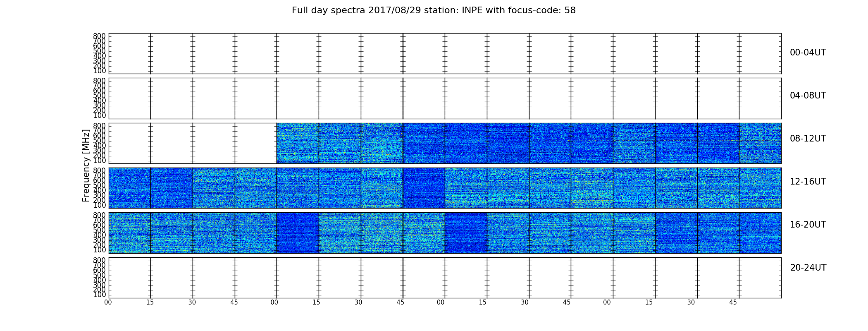Click the 100 tick of the 12-16UT panel
Image resolution: width=868 pixels, height=331 pixels.
tap(100, 205)
